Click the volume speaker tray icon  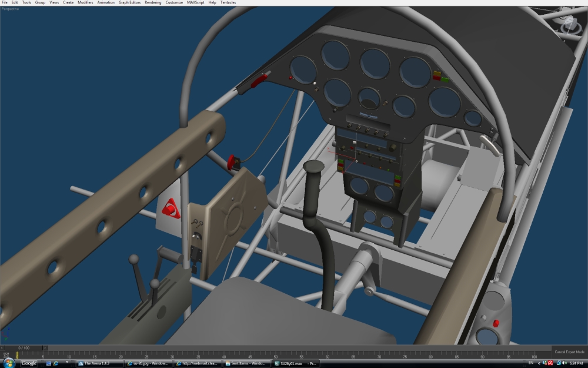[x=564, y=363]
